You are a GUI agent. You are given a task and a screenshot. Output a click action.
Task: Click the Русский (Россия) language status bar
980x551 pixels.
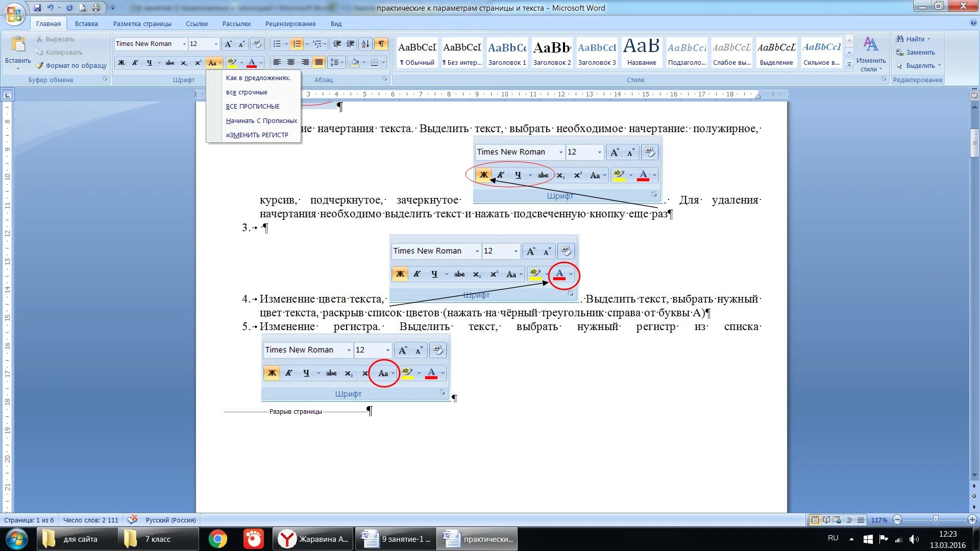[169, 519]
